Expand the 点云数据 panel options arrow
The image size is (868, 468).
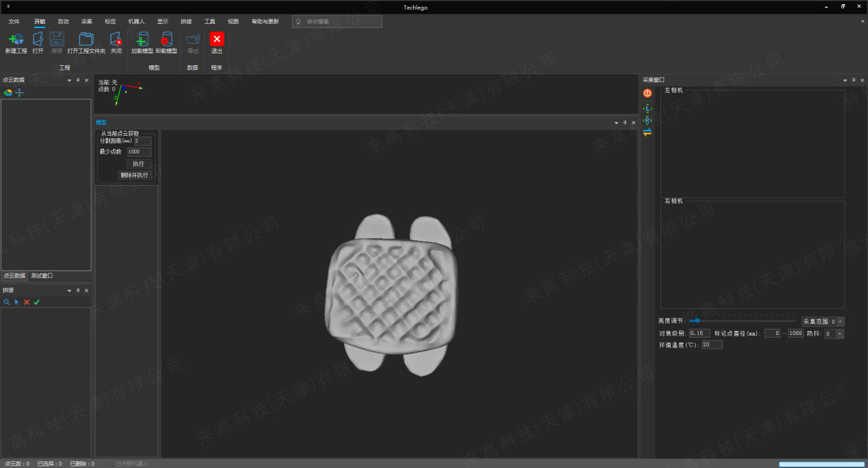click(69, 80)
